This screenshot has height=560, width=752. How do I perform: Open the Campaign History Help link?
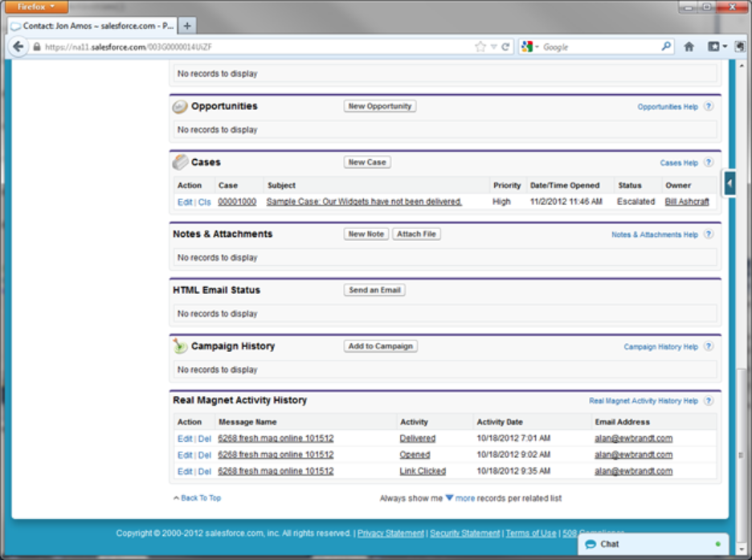(660, 347)
